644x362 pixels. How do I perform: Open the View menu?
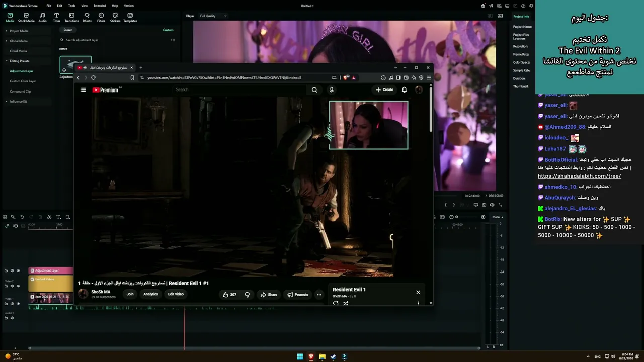tap(85, 6)
